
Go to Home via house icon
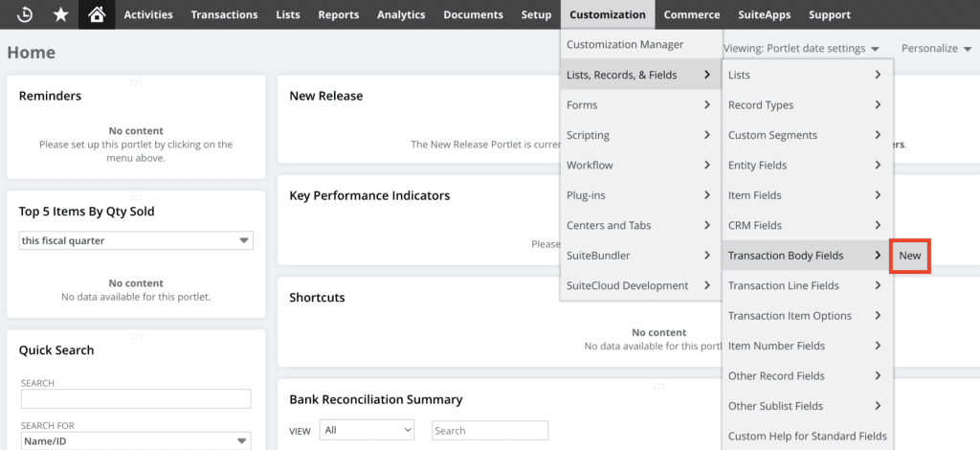[96, 14]
